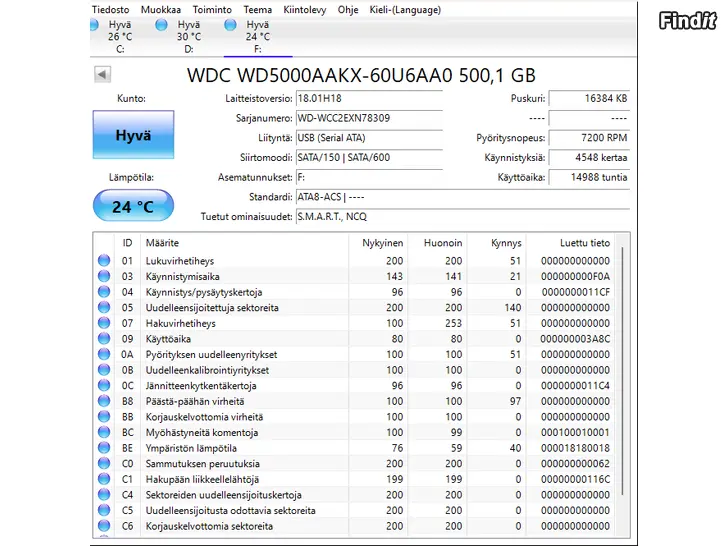
Task: Click the Luettu tieto column header
Action: [585, 243]
